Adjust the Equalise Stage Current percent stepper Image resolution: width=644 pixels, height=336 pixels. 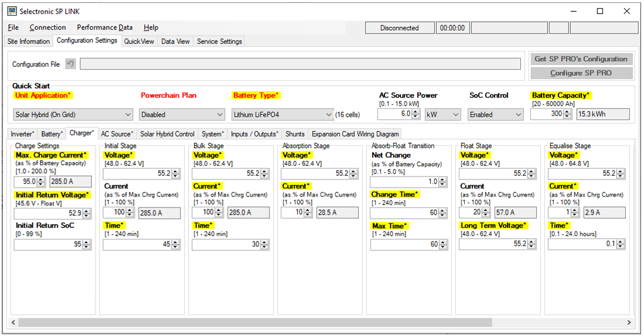575,212
